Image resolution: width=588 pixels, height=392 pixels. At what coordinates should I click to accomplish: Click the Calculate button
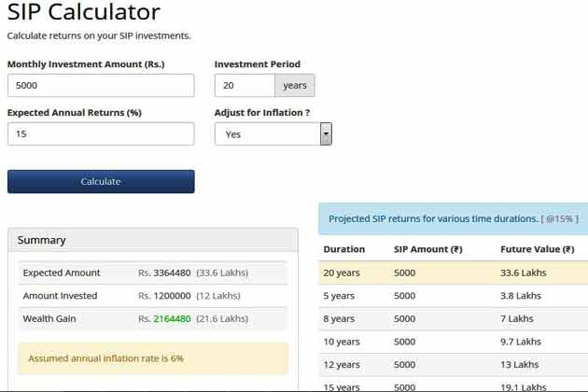(x=101, y=182)
